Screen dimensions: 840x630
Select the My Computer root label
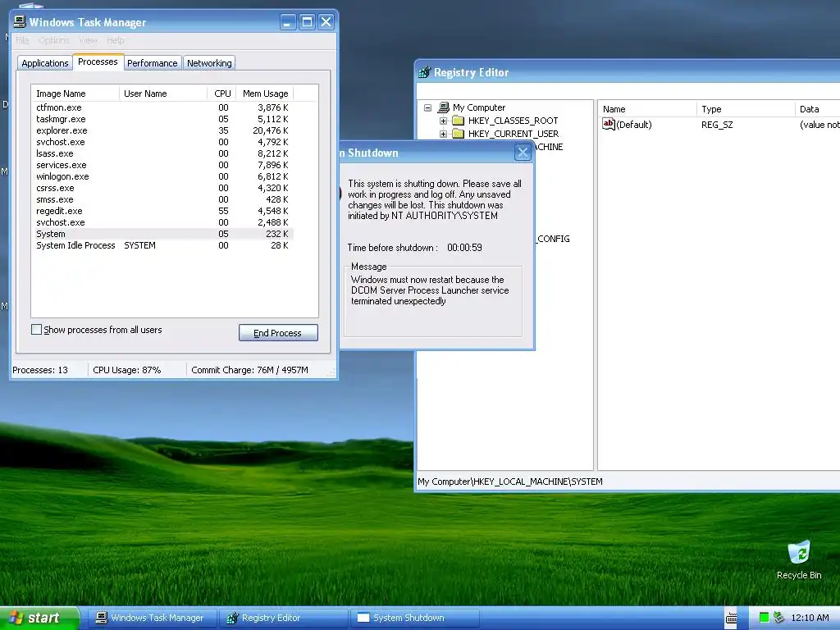pos(479,107)
